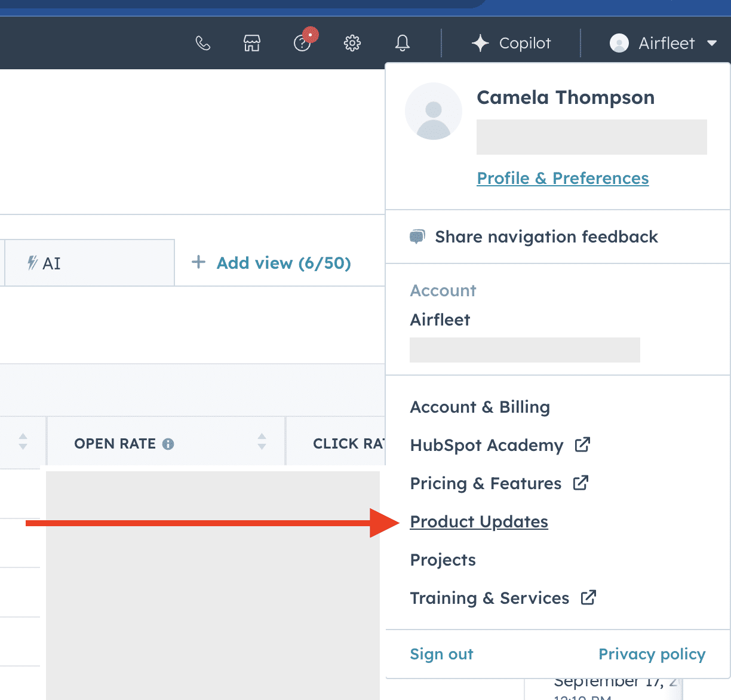
Task: Sort using arrows left of OPEN RATE column
Action: pos(23,442)
